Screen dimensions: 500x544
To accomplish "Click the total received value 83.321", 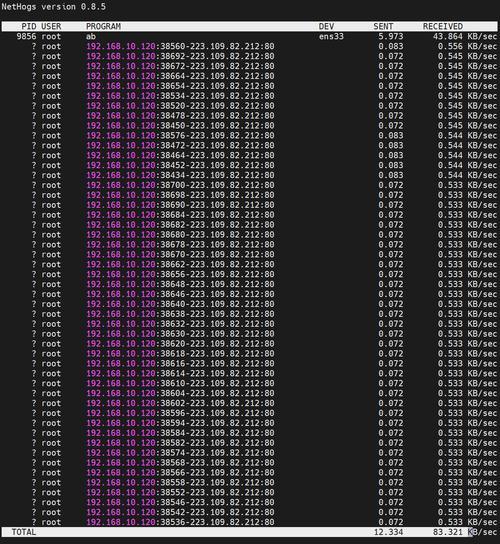I will click(x=448, y=532).
